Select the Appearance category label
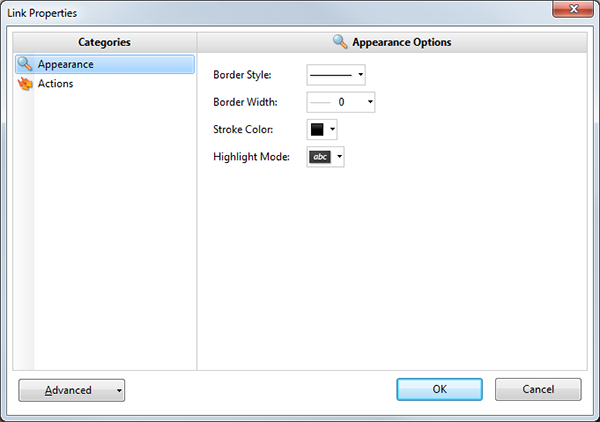Screen dimensions: 600x422 pyautogui.click(x=66, y=65)
